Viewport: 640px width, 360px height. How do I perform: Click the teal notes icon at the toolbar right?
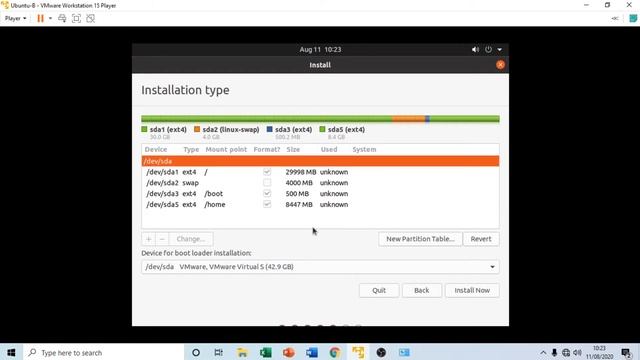633,18
